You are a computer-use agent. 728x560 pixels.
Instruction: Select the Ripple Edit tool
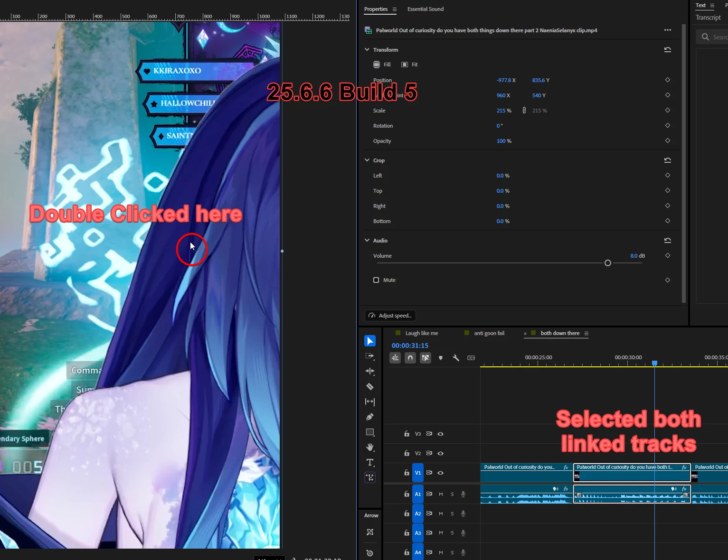[370, 371]
